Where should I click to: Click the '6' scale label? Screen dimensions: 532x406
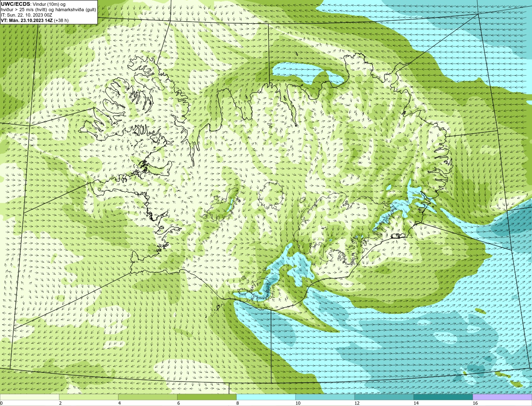point(178,403)
